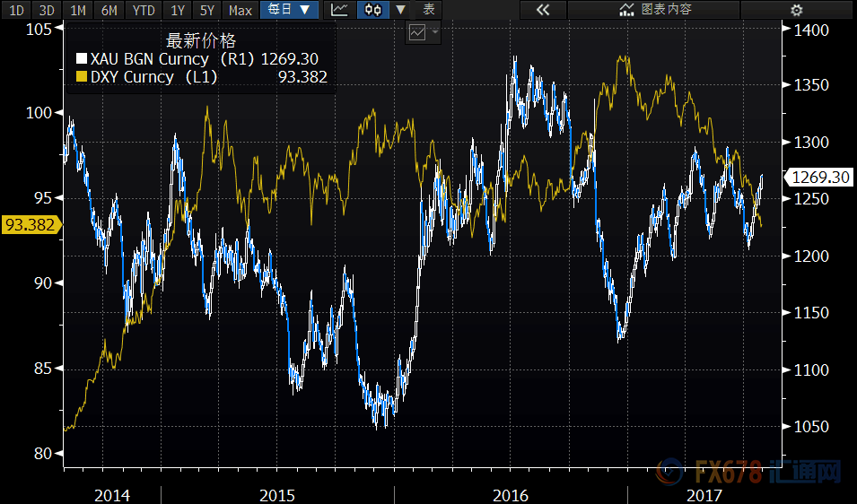
Task: Open chart settings gear
Action: (x=797, y=10)
